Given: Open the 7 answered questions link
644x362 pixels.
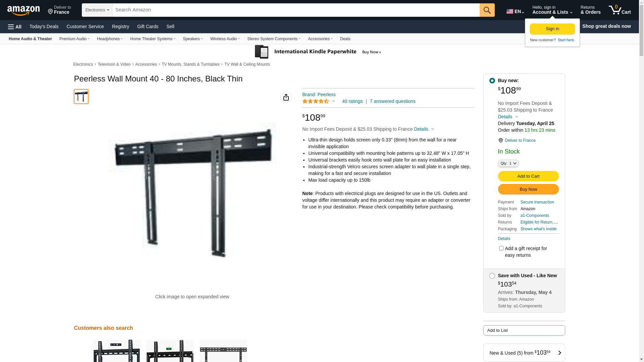Looking at the screenshot, I should pos(392,101).
